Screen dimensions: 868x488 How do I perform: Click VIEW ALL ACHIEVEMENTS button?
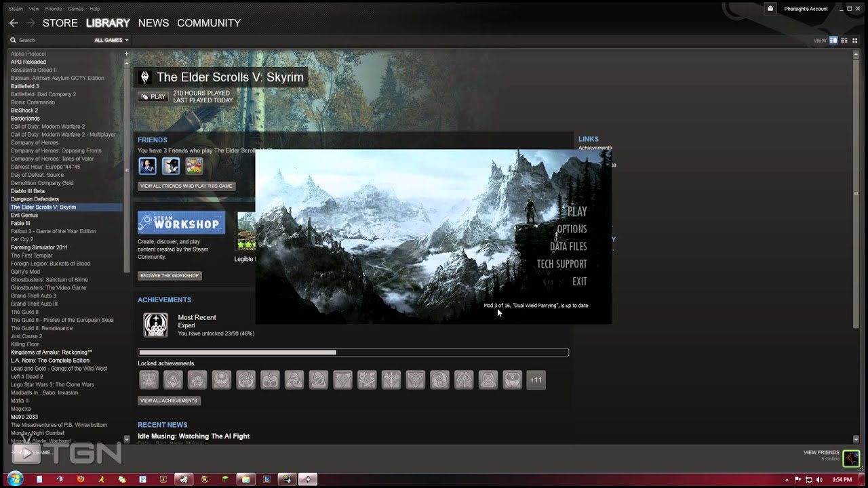point(169,401)
